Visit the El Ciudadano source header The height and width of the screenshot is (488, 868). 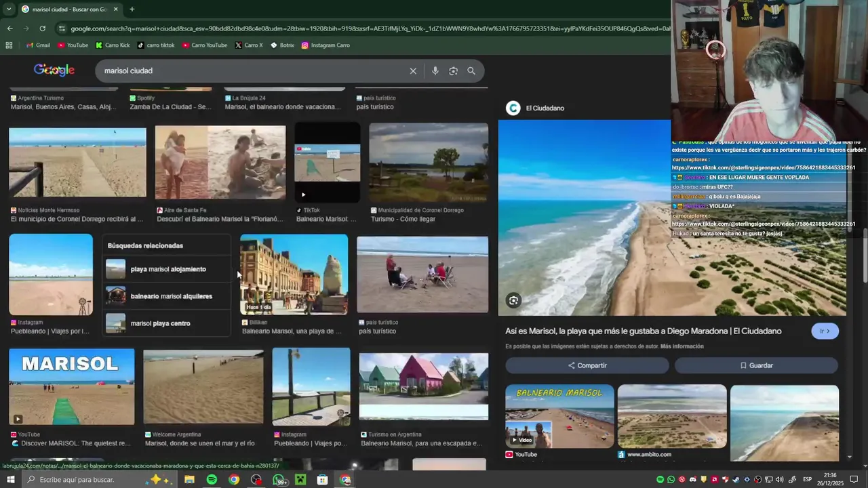[x=536, y=108]
